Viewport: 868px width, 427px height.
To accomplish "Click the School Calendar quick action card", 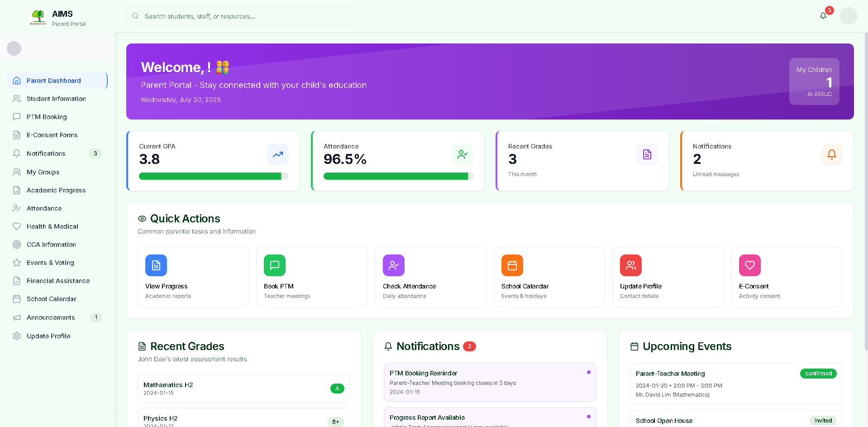I will click(x=549, y=277).
